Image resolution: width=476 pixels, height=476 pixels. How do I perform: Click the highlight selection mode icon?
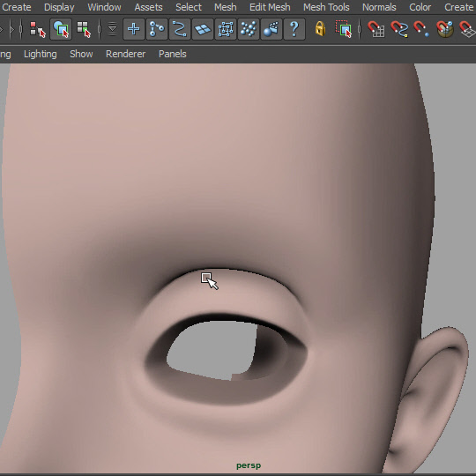(344, 29)
